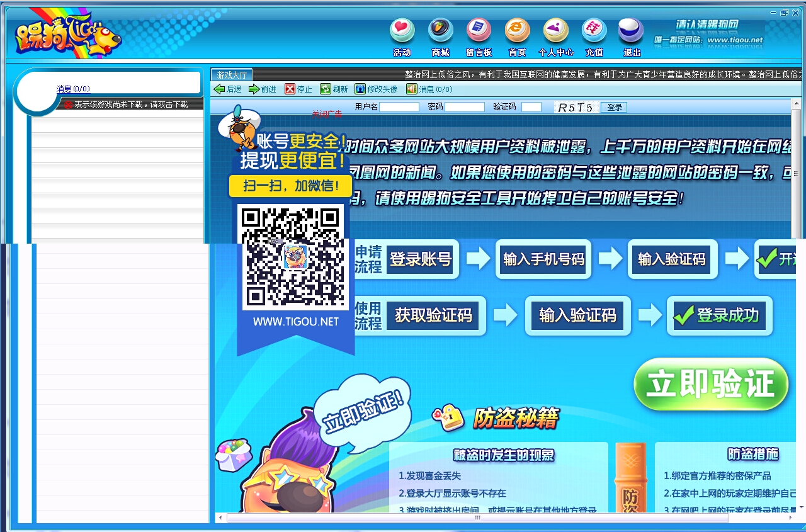
Task: Click the 被盗时发生的现象 heading
Action: [x=504, y=455]
